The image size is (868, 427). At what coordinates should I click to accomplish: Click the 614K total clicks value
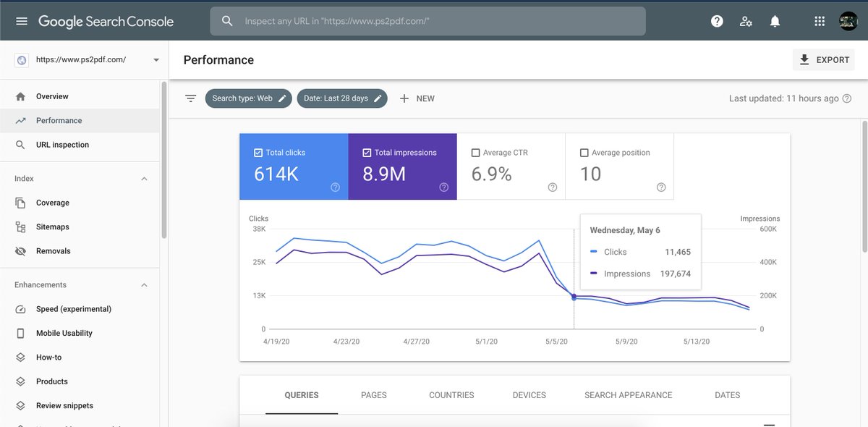(x=276, y=174)
